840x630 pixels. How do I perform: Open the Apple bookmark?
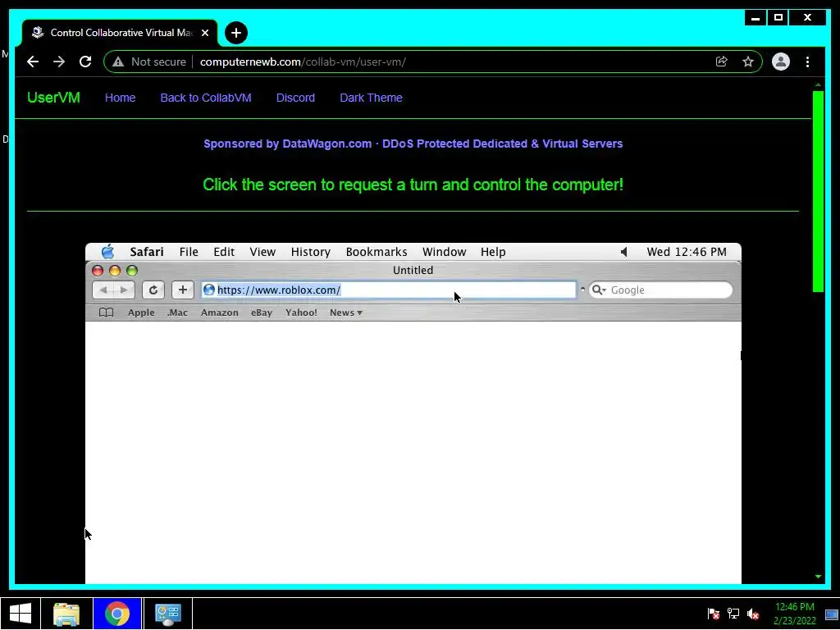(x=141, y=313)
